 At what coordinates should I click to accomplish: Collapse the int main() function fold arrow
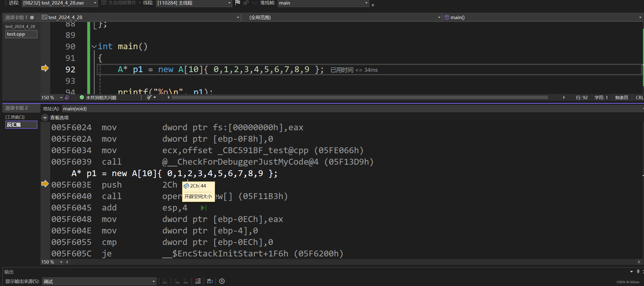coord(94,46)
